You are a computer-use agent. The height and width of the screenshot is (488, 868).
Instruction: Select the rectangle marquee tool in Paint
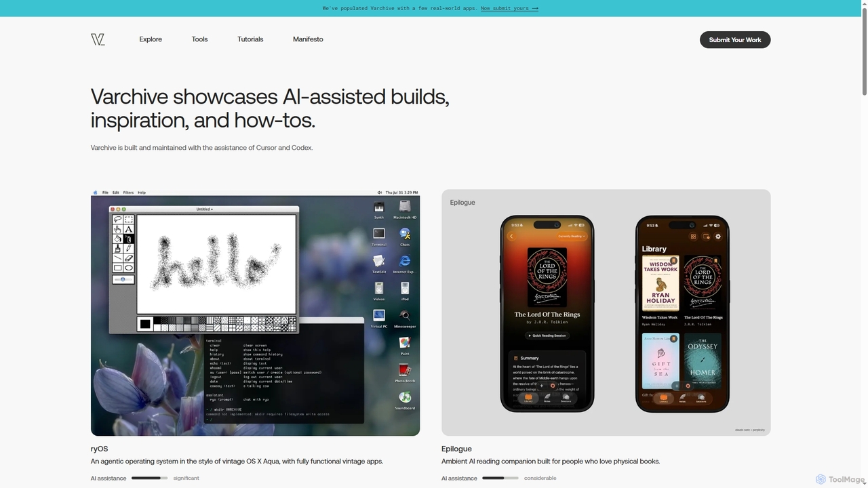pyautogui.click(x=128, y=220)
